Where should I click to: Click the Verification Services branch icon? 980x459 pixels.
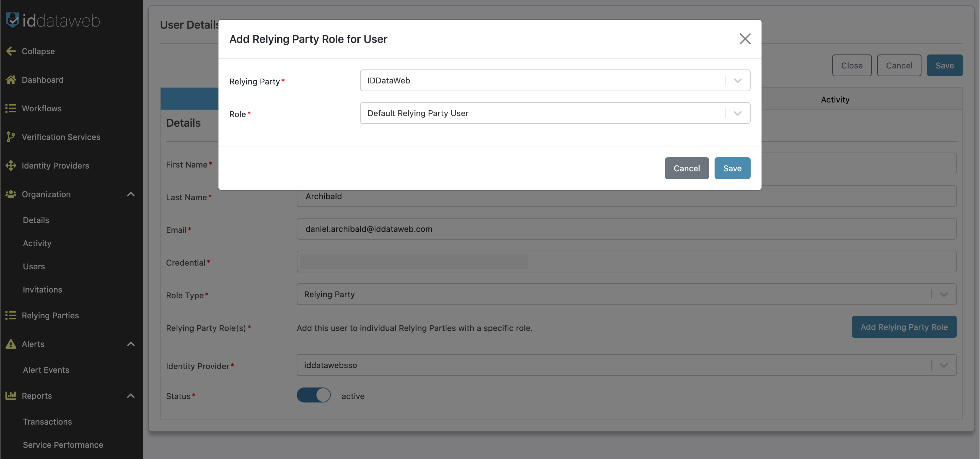[11, 137]
